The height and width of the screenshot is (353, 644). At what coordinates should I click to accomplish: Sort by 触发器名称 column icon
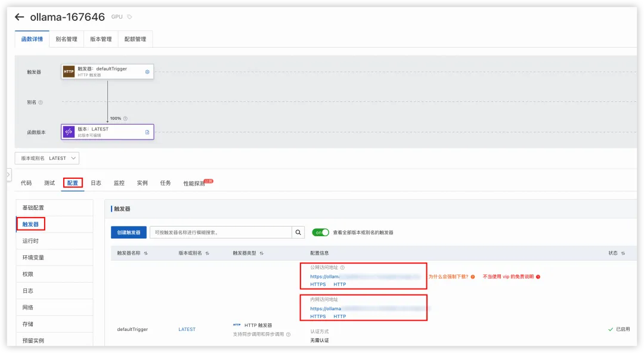(x=146, y=253)
